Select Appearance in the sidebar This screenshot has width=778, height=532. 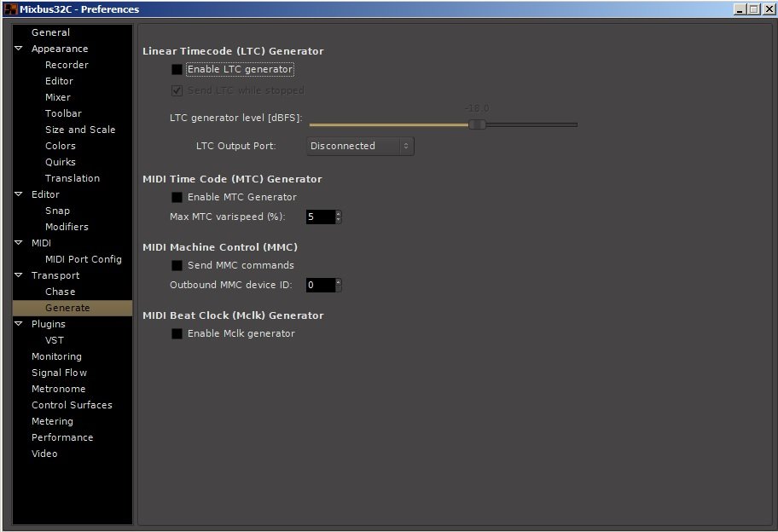[x=60, y=49]
